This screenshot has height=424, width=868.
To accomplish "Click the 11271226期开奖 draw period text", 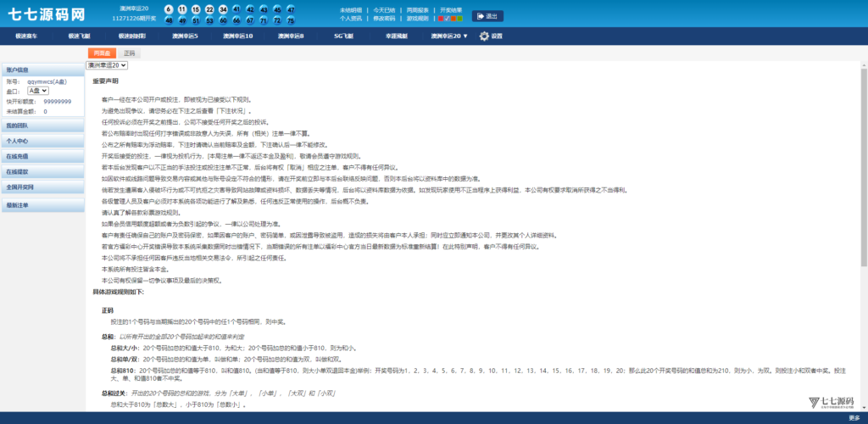I will [x=134, y=19].
